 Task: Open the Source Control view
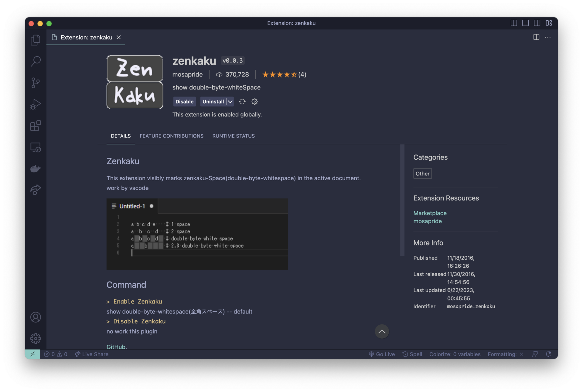pyautogui.click(x=36, y=83)
